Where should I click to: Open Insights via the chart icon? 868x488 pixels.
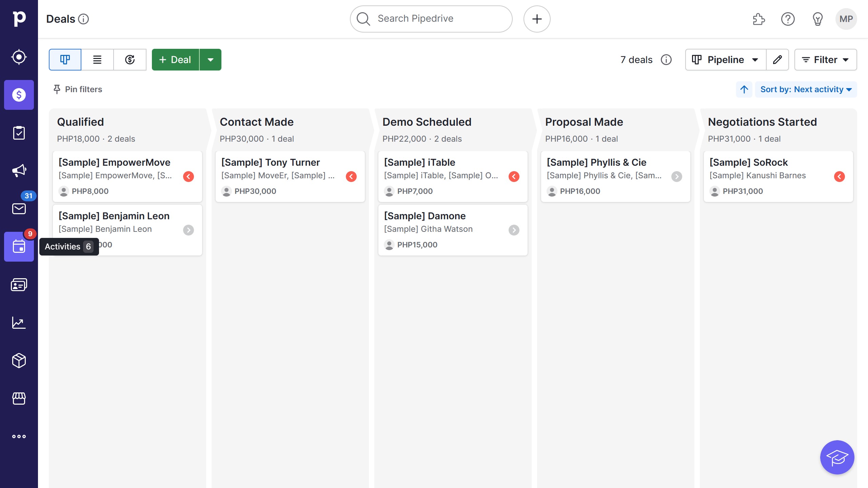coord(19,323)
